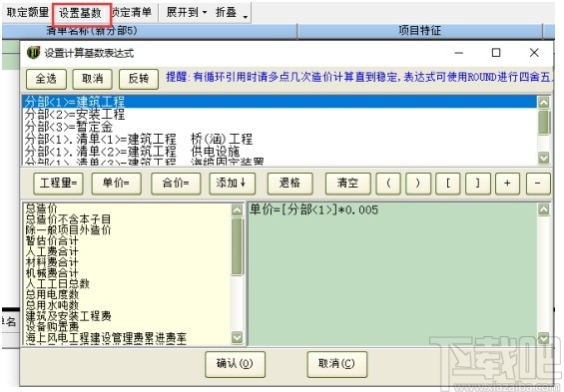Click the 反转 button

[139, 79]
